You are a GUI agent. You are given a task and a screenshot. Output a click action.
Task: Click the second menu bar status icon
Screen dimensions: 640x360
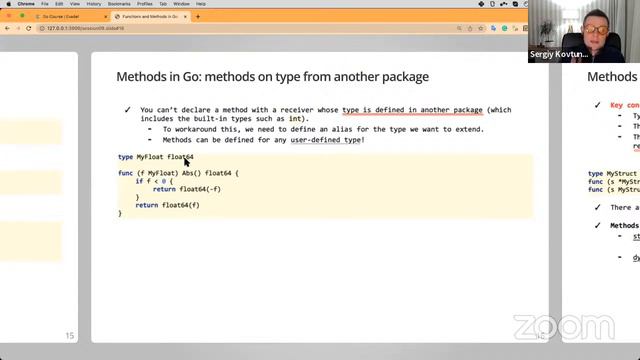pyautogui.click(x=492, y=4)
